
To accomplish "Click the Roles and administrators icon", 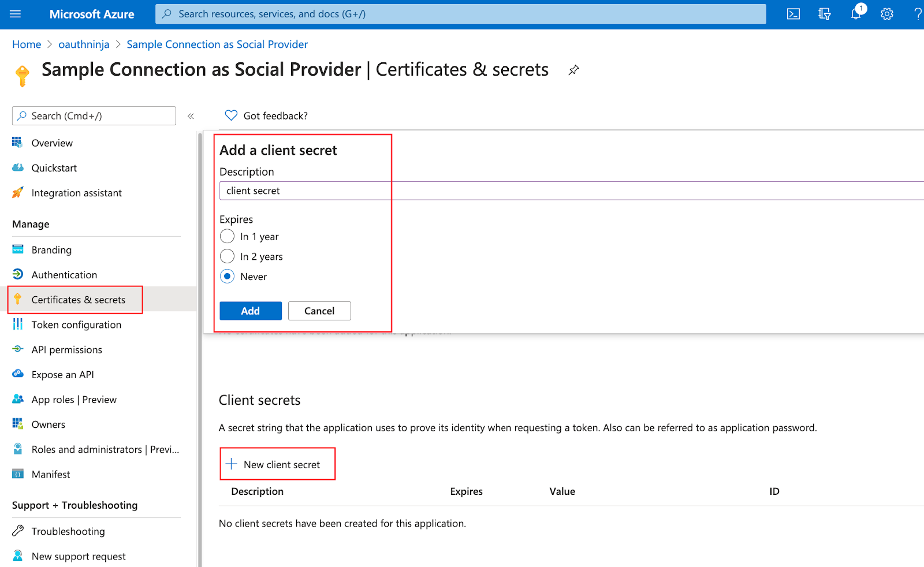I will point(18,449).
